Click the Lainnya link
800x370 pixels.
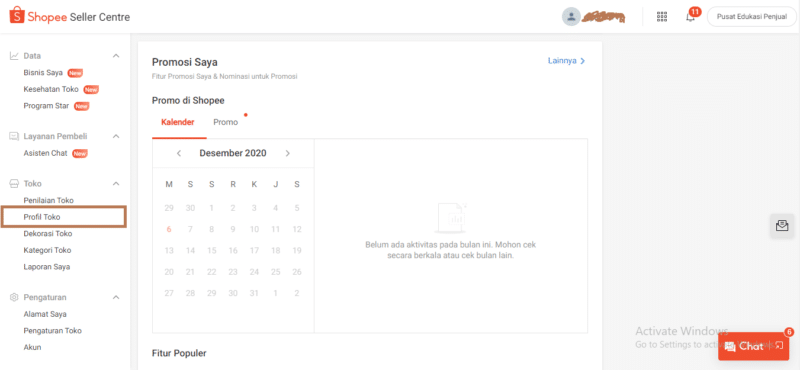566,61
